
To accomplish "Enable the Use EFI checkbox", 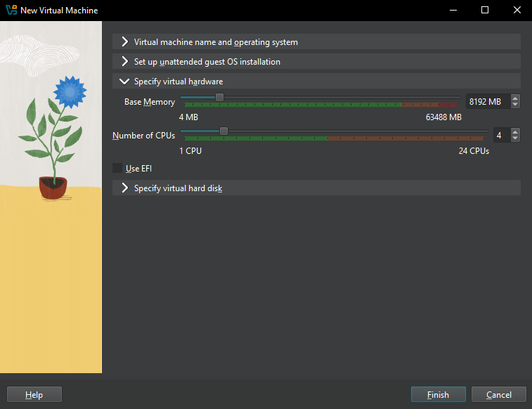I will tap(117, 169).
